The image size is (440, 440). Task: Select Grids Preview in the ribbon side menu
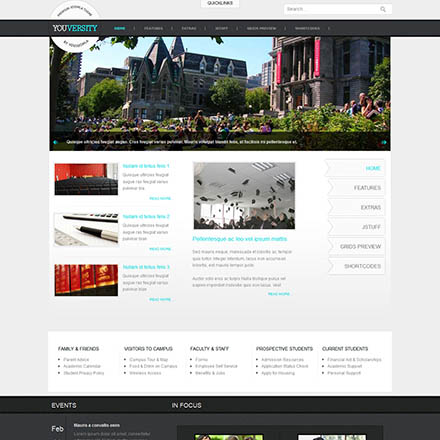coord(356,247)
